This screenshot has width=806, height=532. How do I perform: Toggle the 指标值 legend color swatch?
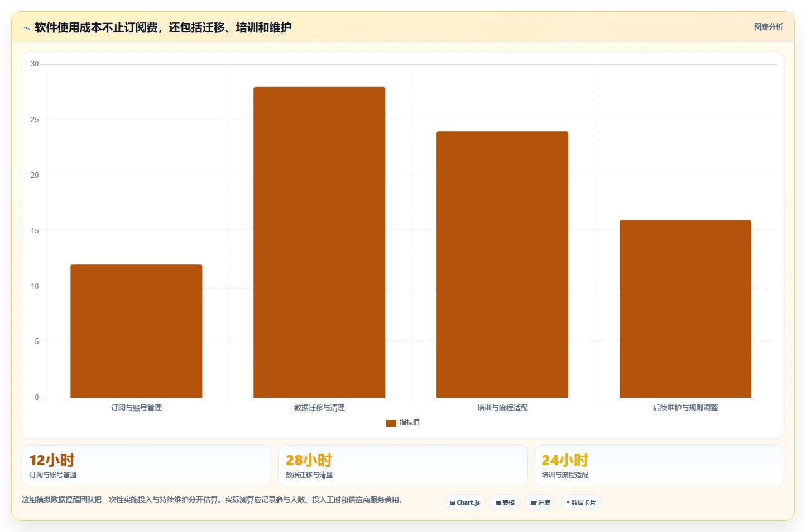391,423
